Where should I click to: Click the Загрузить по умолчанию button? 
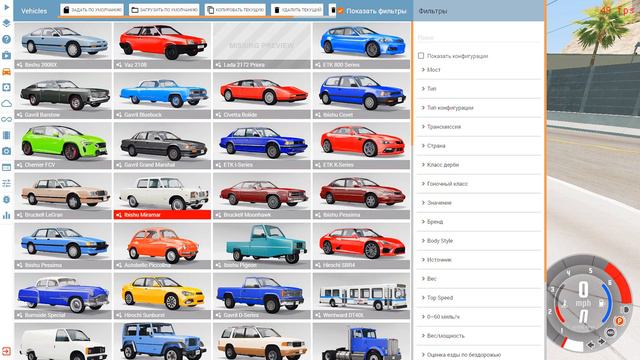[x=164, y=10]
